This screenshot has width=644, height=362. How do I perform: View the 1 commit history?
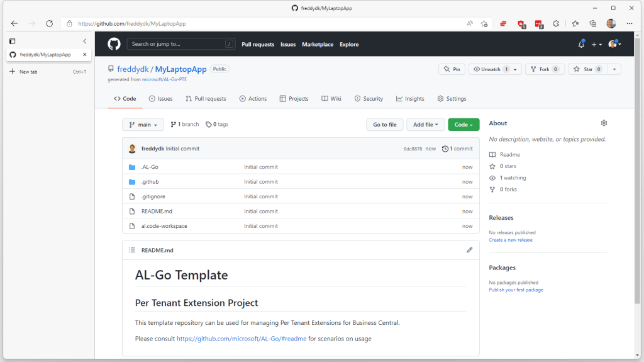point(457,149)
